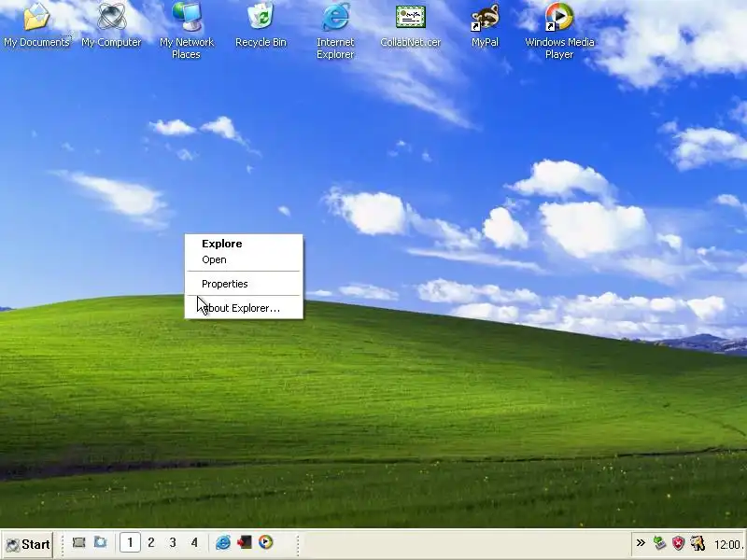The width and height of the screenshot is (747, 560).
Task: Launch Internet Explorer from the taskbar
Action: click(222, 542)
